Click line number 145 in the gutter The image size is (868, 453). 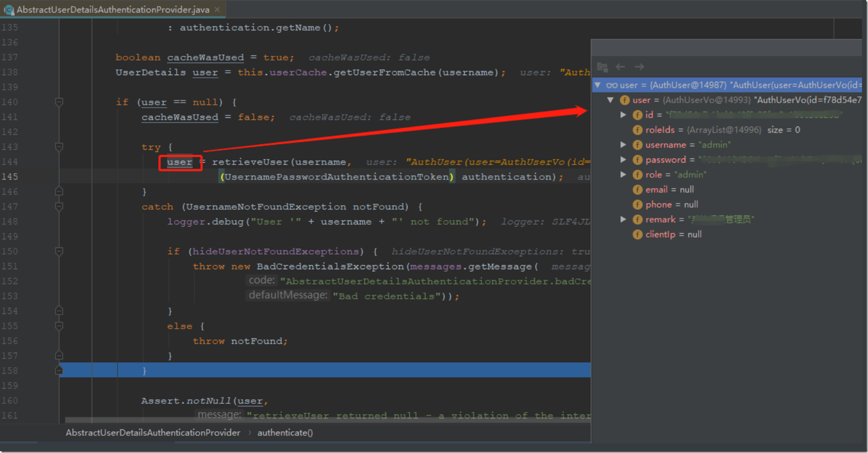click(9, 176)
